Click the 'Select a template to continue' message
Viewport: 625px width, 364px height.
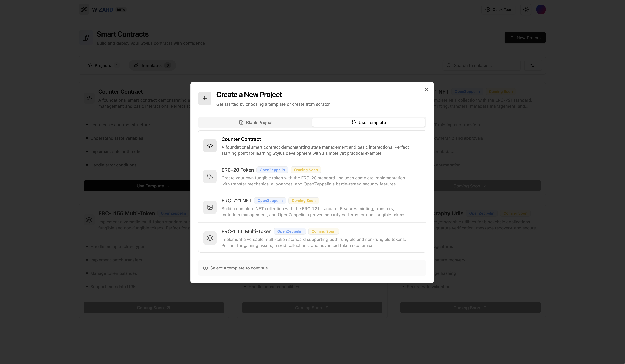(x=239, y=268)
